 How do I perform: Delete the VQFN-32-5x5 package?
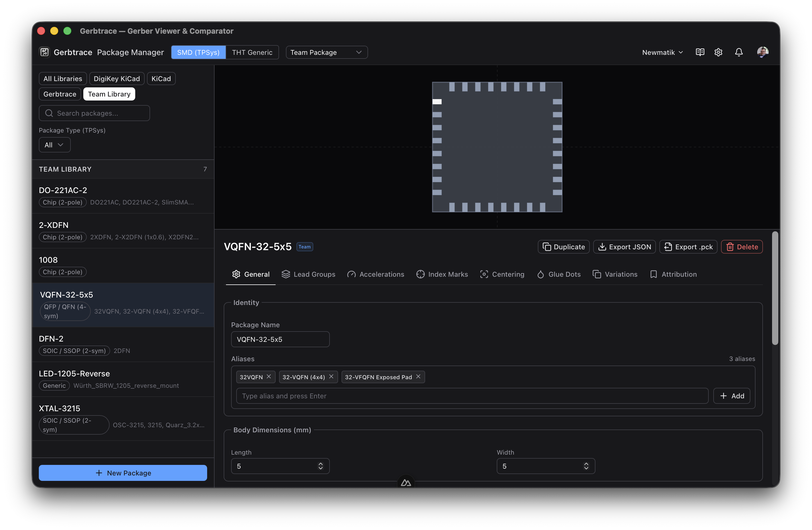tap(742, 246)
